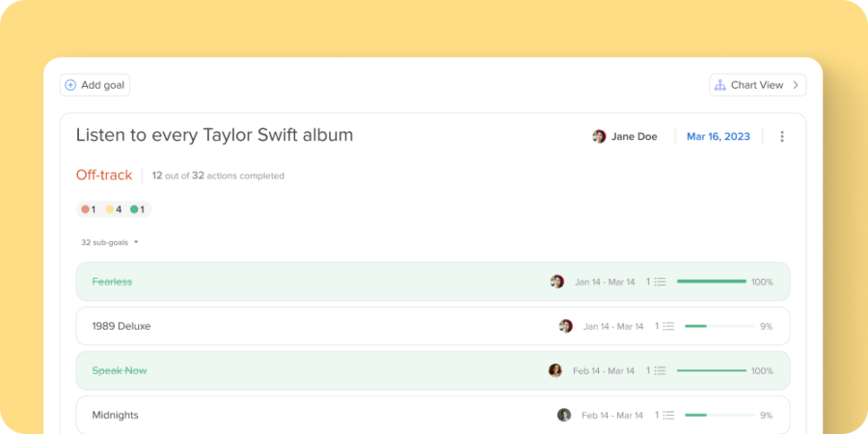This screenshot has height=434, width=868.
Task: Click the goal title Listen to every Taylor Swift album
Action: (214, 135)
